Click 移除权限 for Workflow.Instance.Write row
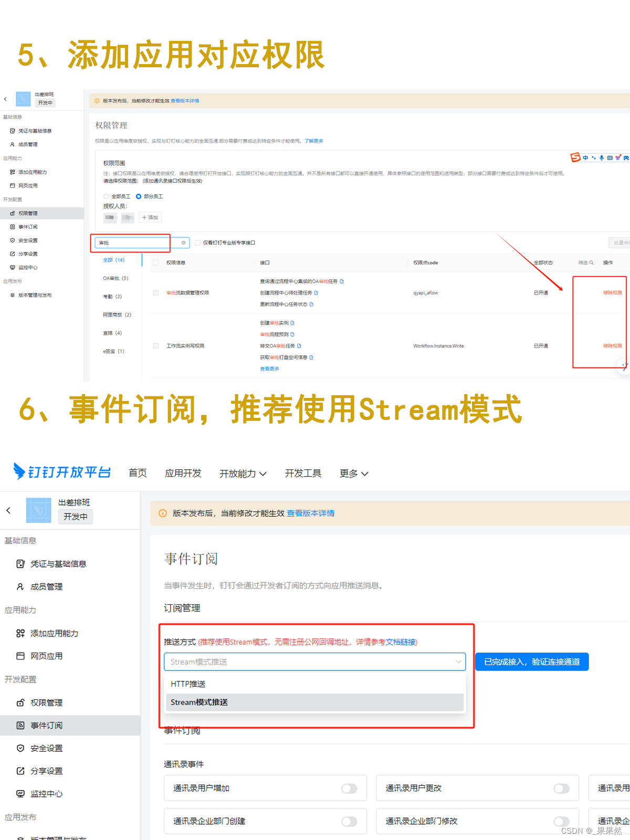 point(612,346)
